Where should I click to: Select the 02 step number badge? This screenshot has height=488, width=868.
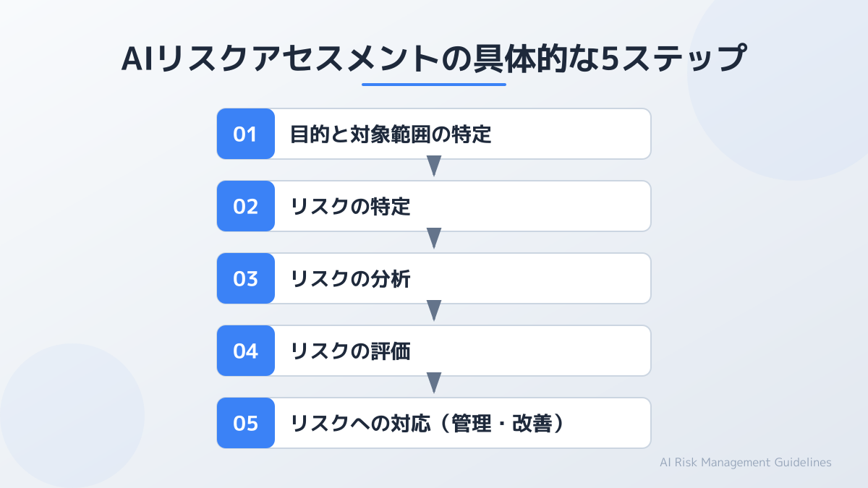[x=246, y=206]
